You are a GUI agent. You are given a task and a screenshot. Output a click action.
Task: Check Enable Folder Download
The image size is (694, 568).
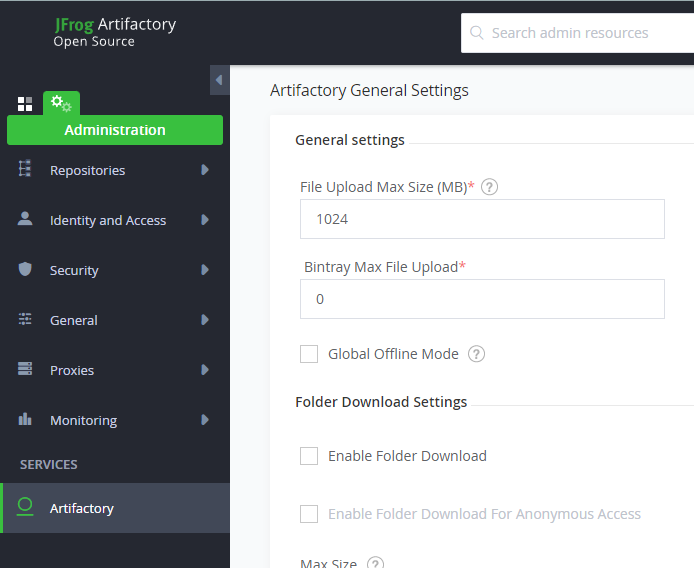(309, 456)
